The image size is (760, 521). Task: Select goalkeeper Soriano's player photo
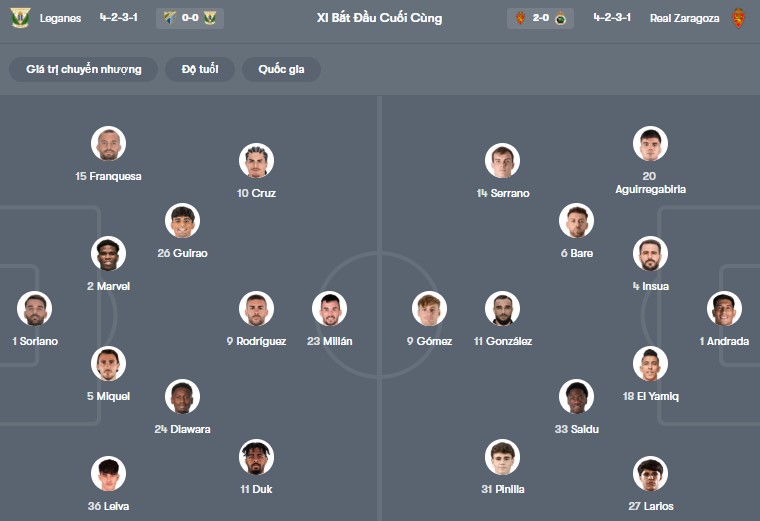coord(34,309)
